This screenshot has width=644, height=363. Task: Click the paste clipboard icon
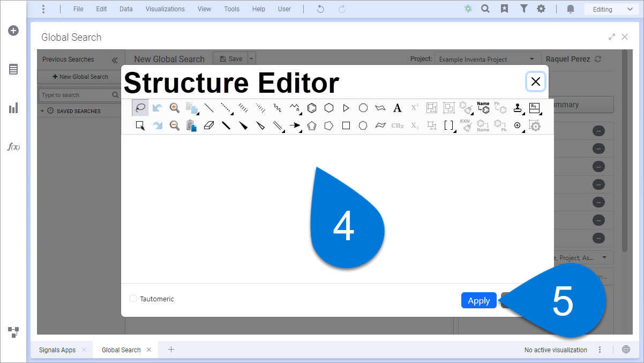[x=192, y=125]
